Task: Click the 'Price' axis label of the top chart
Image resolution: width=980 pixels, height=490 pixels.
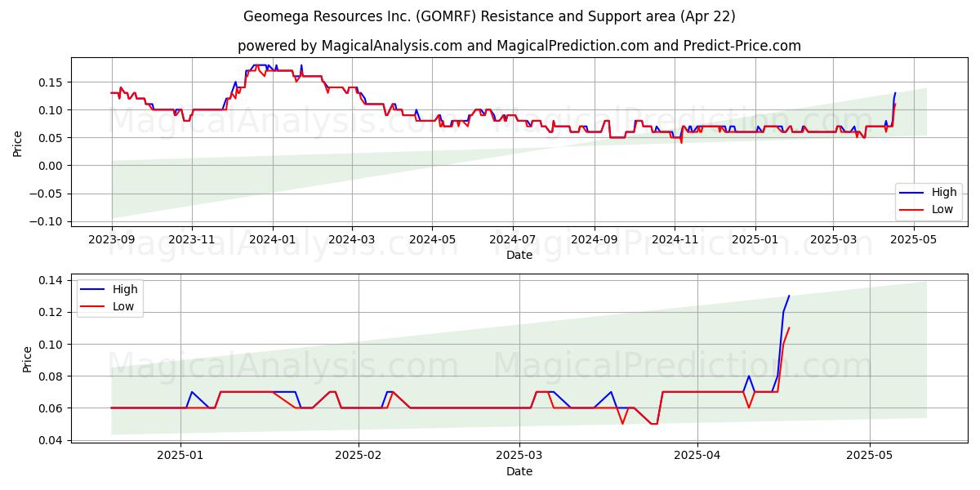Action: pos(18,143)
